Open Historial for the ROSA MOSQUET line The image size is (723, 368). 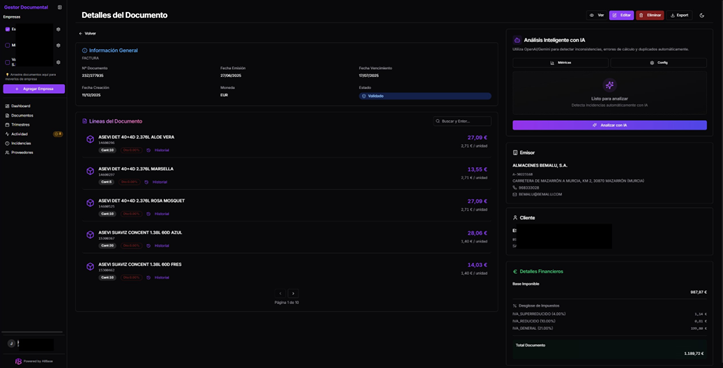click(158, 214)
